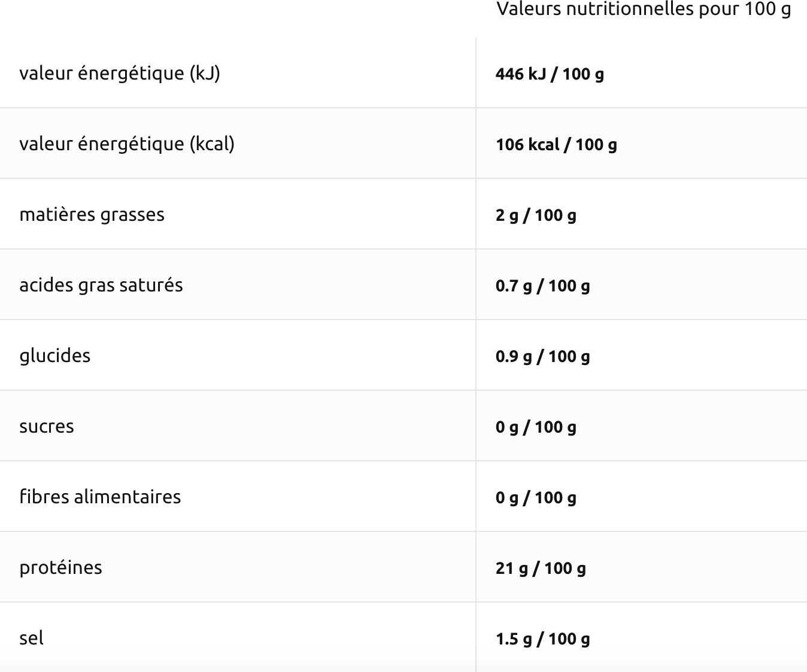Select the 'fibres alimentaires' label
The width and height of the screenshot is (807, 672).
click(x=100, y=497)
